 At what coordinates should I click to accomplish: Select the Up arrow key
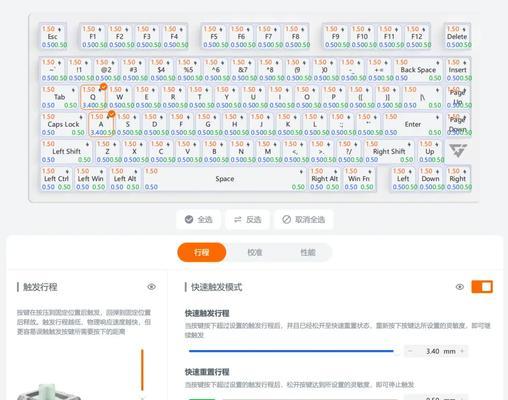(x=430, y=152)
